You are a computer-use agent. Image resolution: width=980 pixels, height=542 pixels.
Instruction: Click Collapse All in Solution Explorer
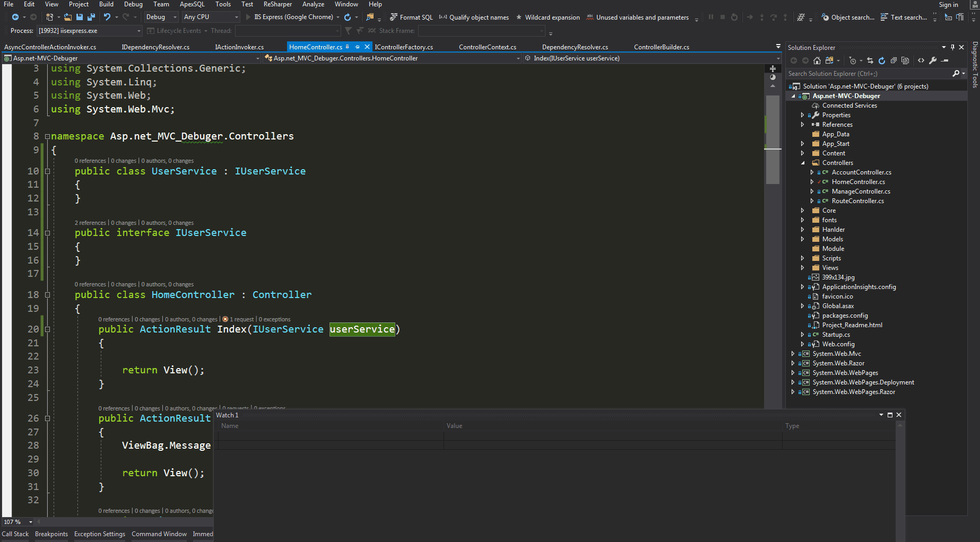point(894,60)
